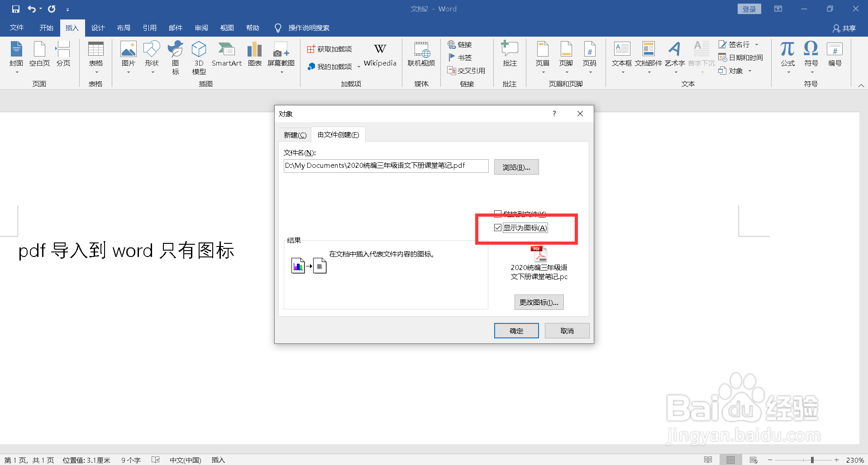
Task: Click Change Icon (更改图标) button
Action: 539,302
